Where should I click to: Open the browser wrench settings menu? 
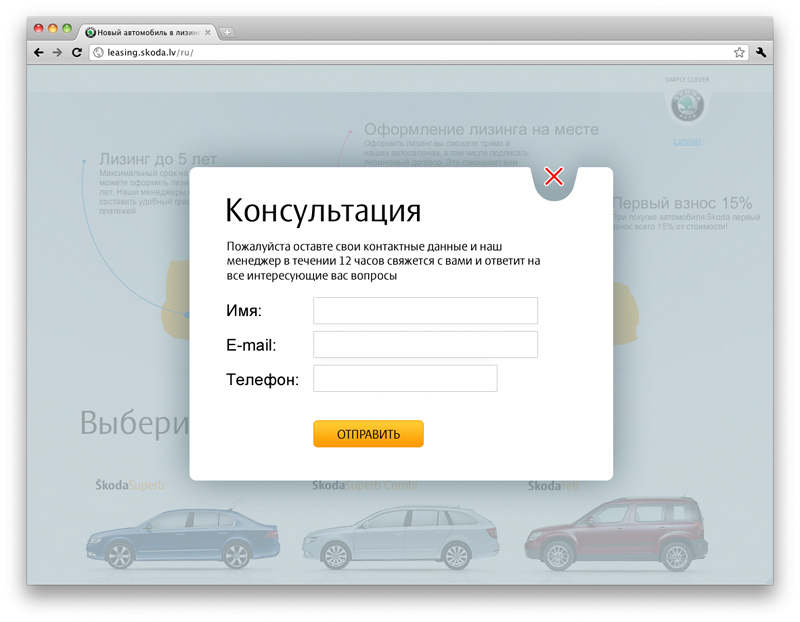pos(761,53)
